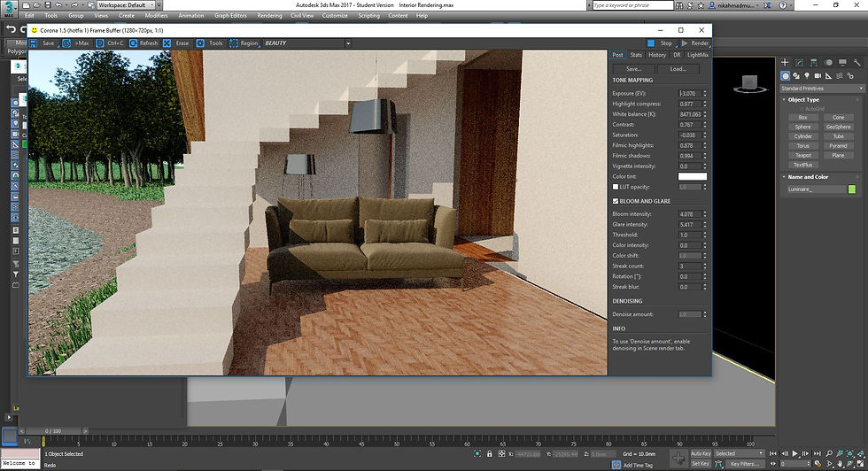This screenshot has width=868, height=471.
Task: Open the Rendering menu
Action: click(x=269, y=16)
